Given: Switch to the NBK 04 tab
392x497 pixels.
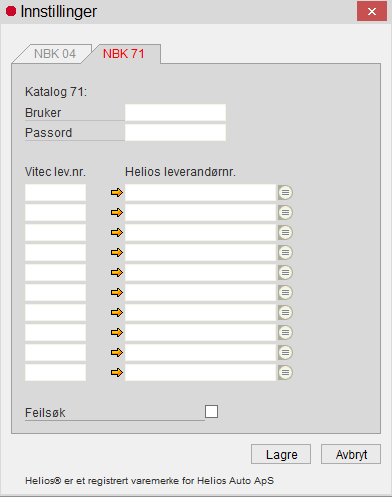Looking at the screenshot, I should [x=55, y=54].
